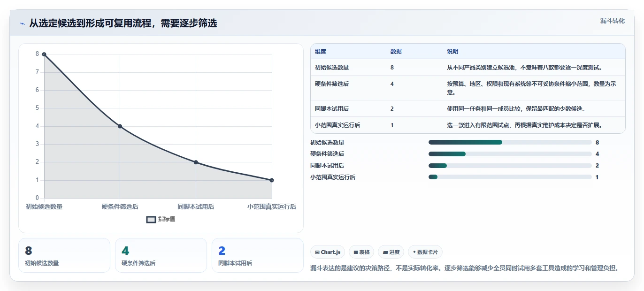
Task: Click the 初始候选数量 progress bar
Action: pyautogui.click(x=510, y=142)
